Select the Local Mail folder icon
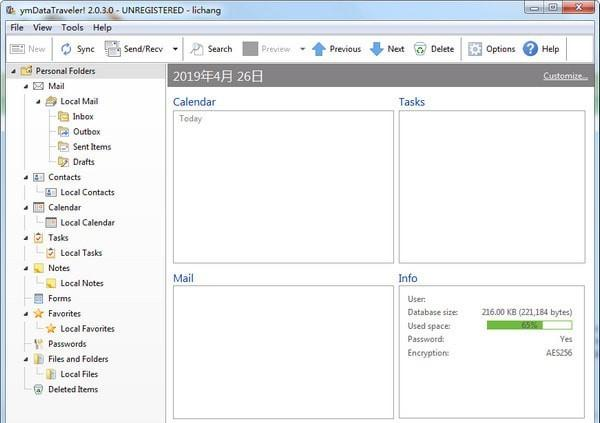The image size is (600, 423). [51, 101]
